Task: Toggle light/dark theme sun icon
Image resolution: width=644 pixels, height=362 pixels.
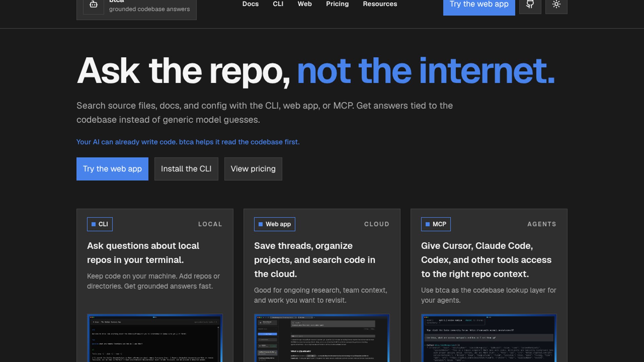Action: point(556,5)
